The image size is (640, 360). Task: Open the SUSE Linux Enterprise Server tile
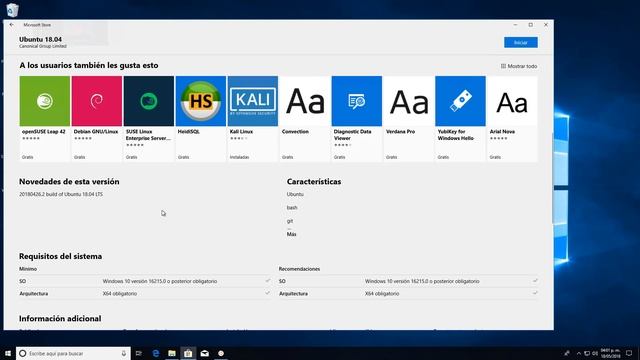(x=149, y=118)
